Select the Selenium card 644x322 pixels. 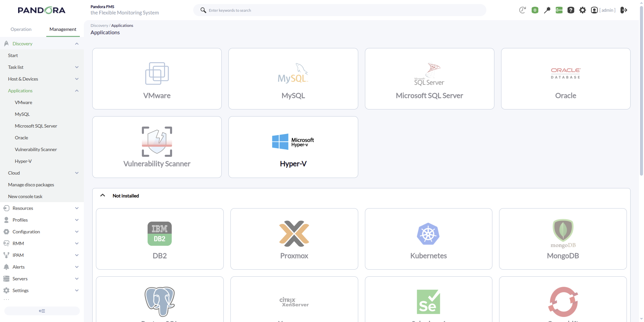coord(429,299)
